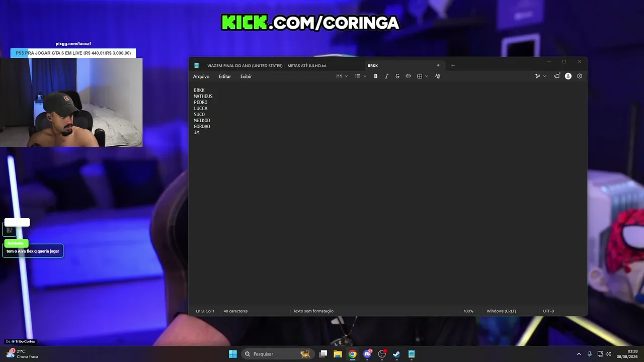
Task: Open Steam from the taskbar
Action: coord(396,354)
